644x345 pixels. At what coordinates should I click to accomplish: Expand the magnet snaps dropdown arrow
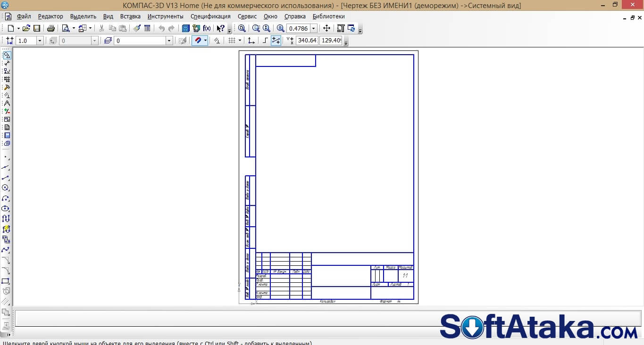coord(205,41)
